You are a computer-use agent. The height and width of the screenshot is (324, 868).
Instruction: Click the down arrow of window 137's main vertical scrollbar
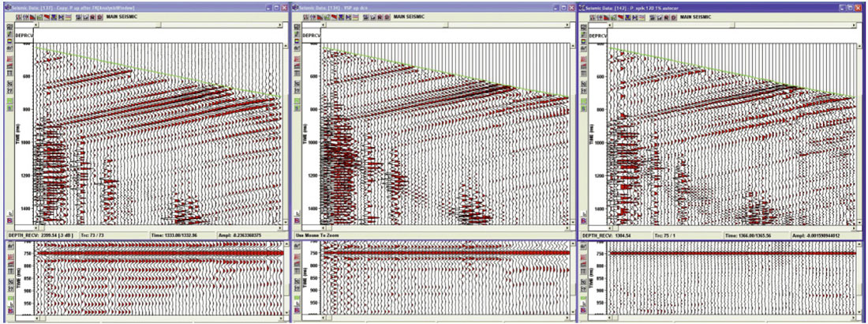[x=286, y=223]
